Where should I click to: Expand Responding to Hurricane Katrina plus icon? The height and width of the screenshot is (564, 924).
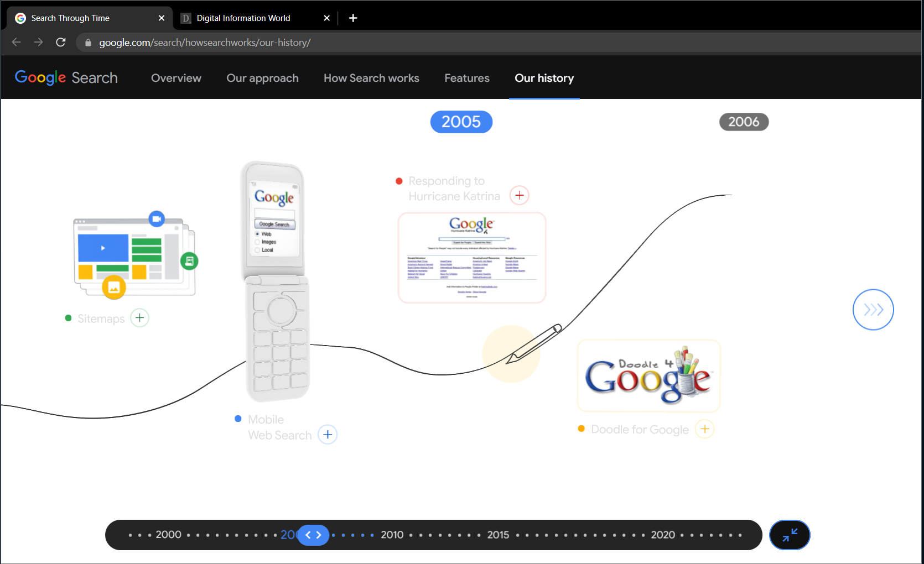pyautogui.click(x=520, y=195)
